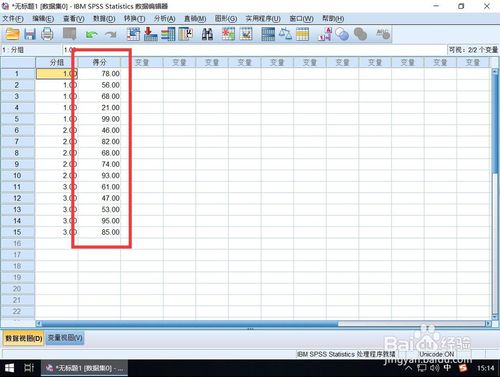Select the 分组 column header
Image resolution: width=500 pixels, height=377 pixels.
tap(57, 62)
